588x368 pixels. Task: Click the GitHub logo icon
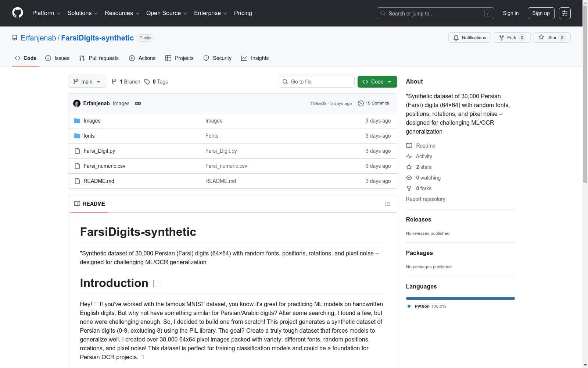(18, 13)
